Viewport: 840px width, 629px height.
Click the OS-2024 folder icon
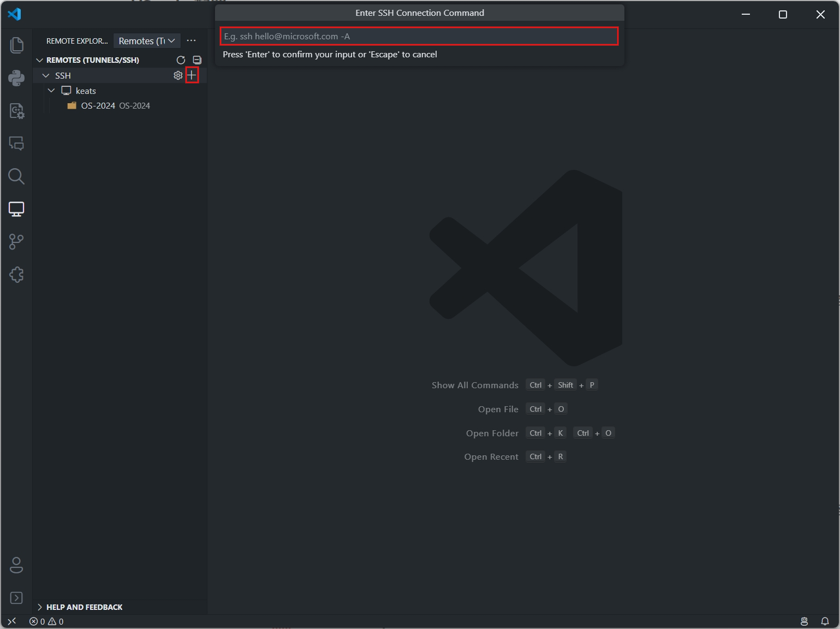coord(72,105)
